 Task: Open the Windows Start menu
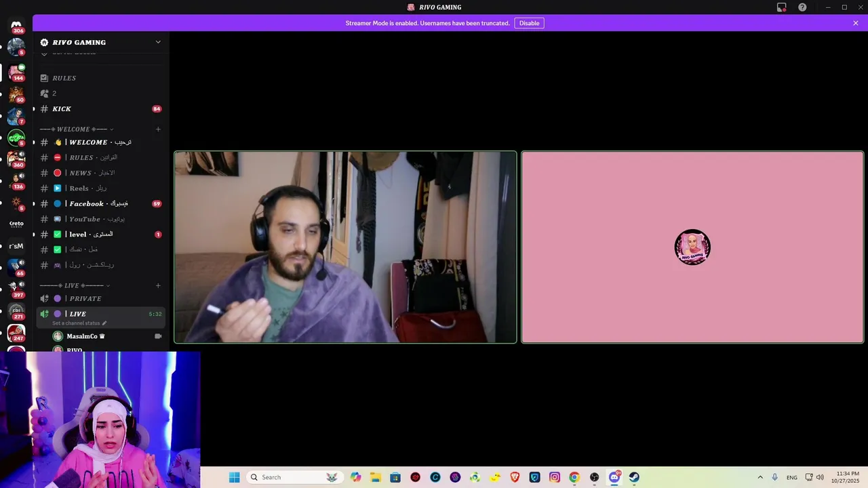pos(234,477)
